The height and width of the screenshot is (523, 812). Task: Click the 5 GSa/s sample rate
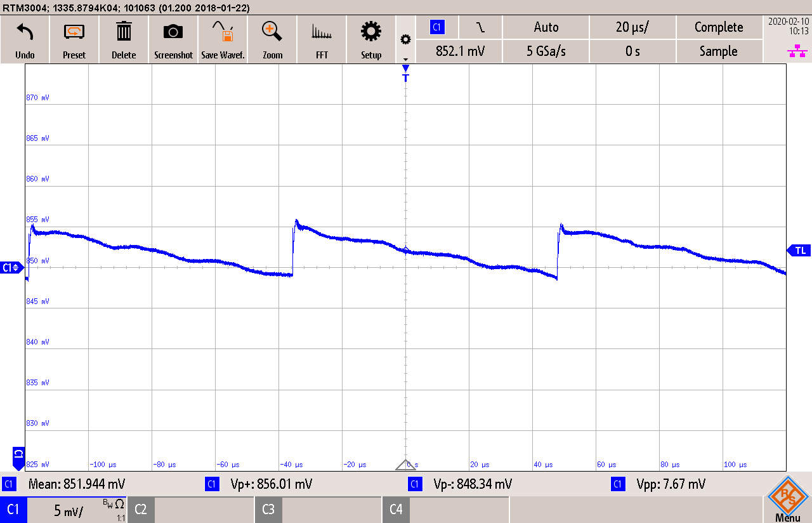click(546, 51)
